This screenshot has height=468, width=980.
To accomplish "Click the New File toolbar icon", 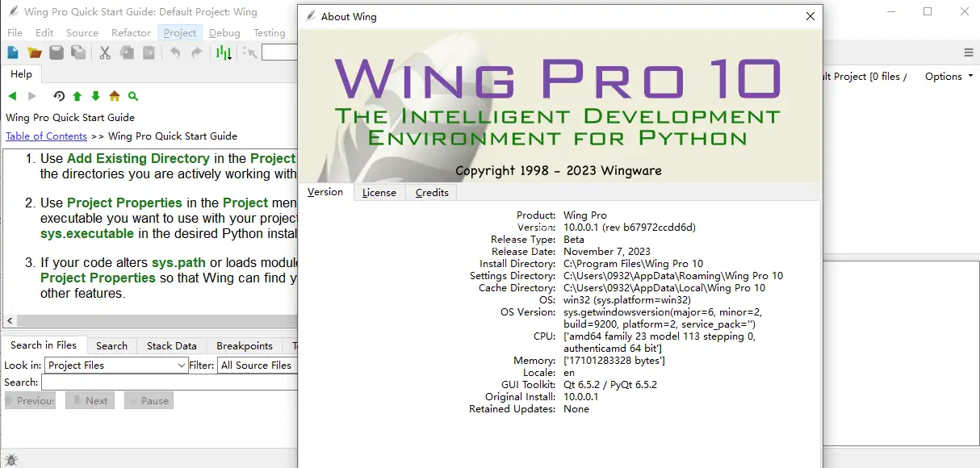I will click(13, 52).
